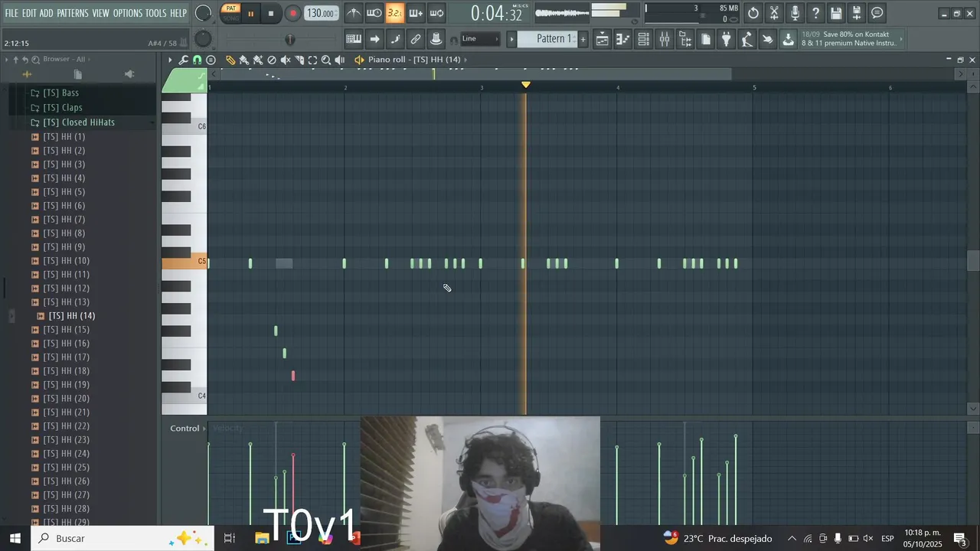Viewport: 980px width, 551px height.
Task: Select the Draw pencil tool in piano roll
Action: [230, 60]
